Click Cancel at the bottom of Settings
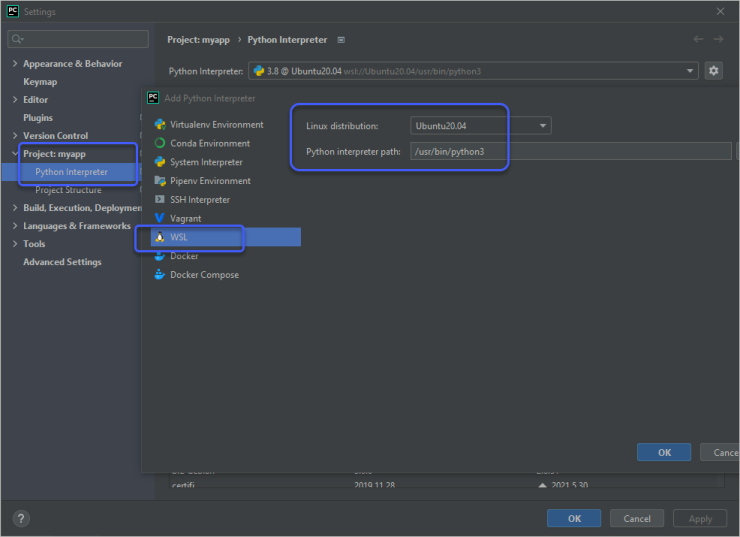This screenshot has width=740, height=537. coord(637,518)
